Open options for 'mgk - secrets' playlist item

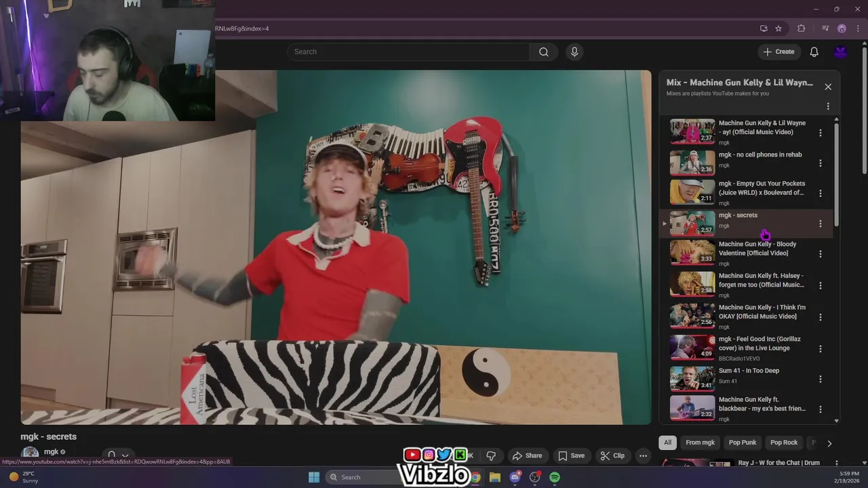(821, 224)
